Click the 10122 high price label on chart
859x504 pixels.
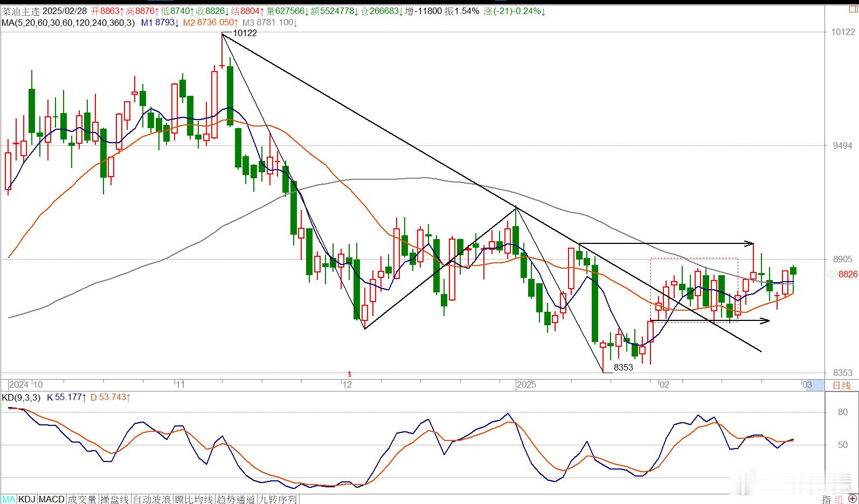(245, 33)
